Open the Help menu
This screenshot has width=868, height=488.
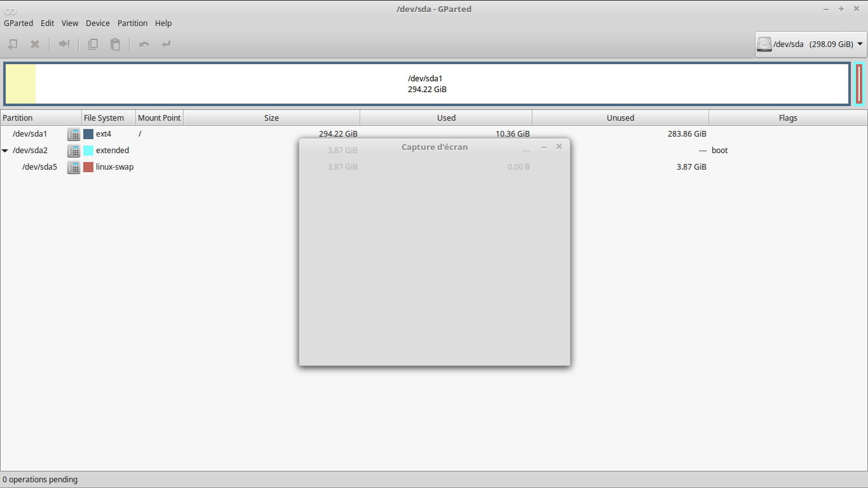(x=163, y=23)
